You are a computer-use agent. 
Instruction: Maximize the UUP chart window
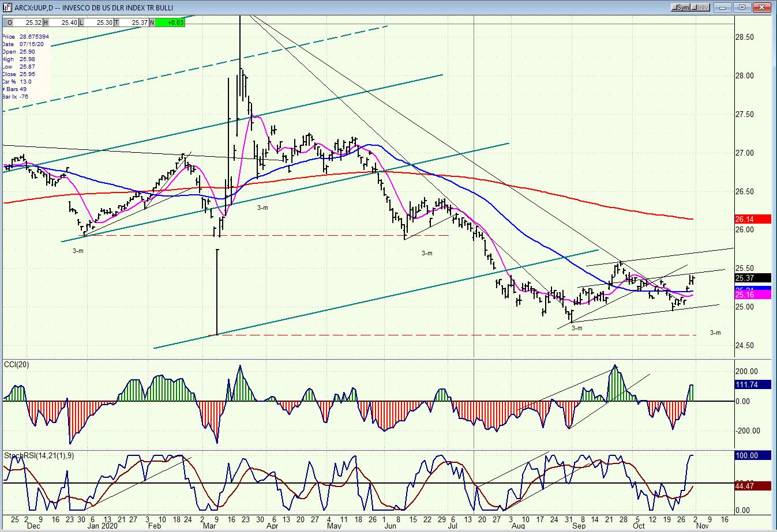[742, 7]
